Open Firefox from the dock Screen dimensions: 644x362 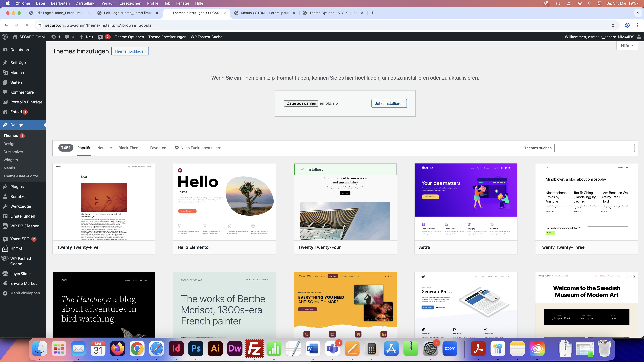[x=117, y=348]
